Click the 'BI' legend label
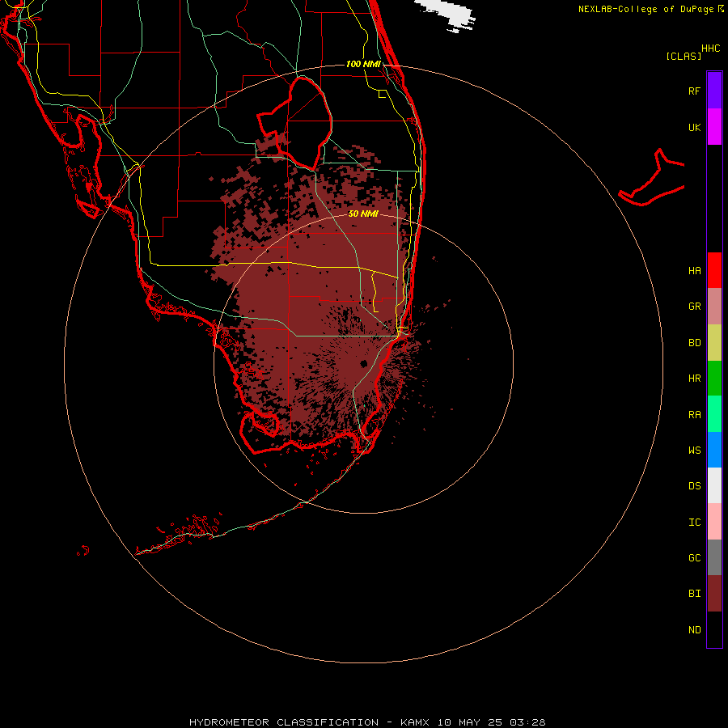 [x=694, y=594]
